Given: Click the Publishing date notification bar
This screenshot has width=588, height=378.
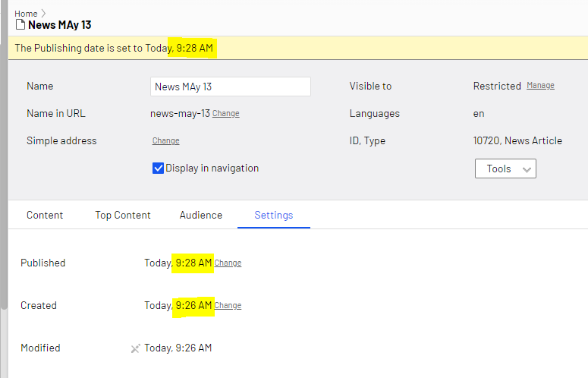Looking at the screenshot, I should pyautogui.click(x=297, y=48).
